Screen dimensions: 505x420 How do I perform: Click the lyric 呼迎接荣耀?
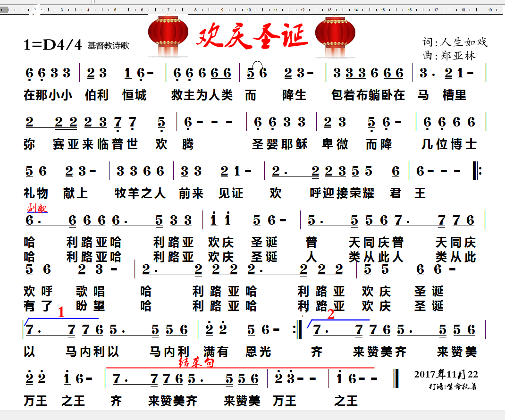[342, 193]
